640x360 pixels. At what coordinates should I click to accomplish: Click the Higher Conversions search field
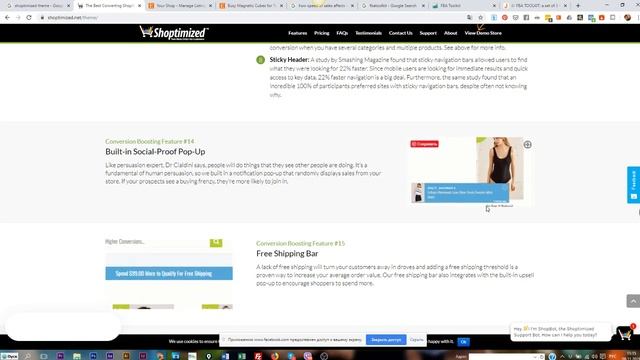click(x=157, y=242)
